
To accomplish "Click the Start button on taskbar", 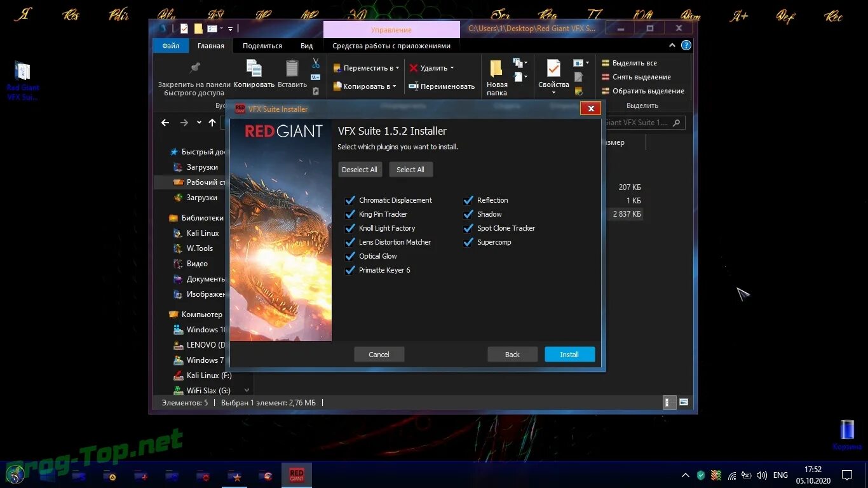I will tap(15, 475).
